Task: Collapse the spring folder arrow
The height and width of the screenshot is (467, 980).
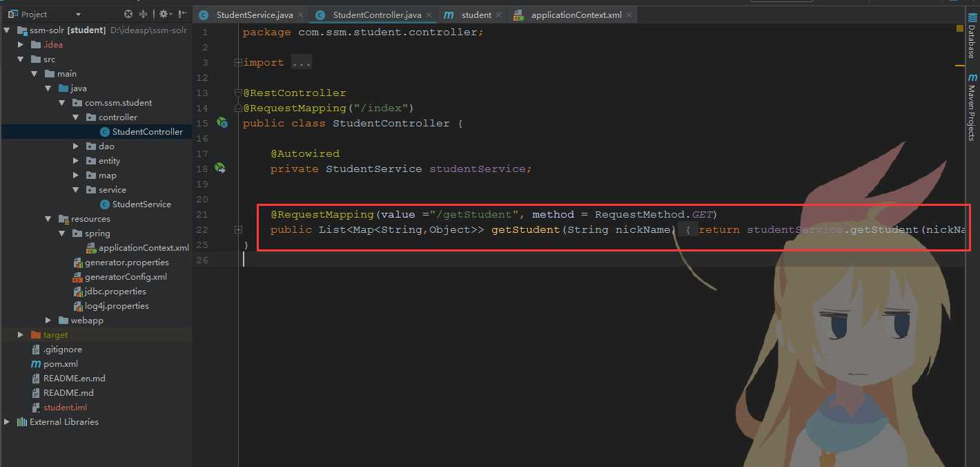Action: [x=63, y=233]
